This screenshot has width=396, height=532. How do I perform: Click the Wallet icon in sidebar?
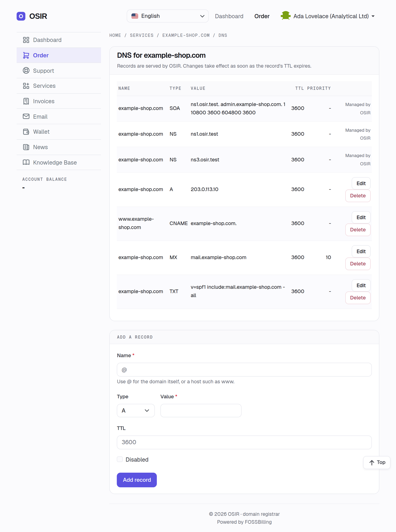(x=26, y=132)
